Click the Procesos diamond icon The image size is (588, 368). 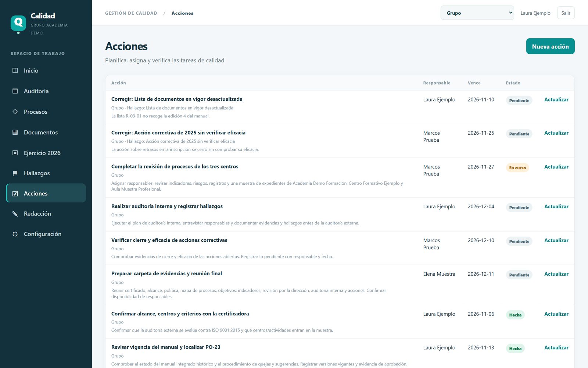pos(15,112)
